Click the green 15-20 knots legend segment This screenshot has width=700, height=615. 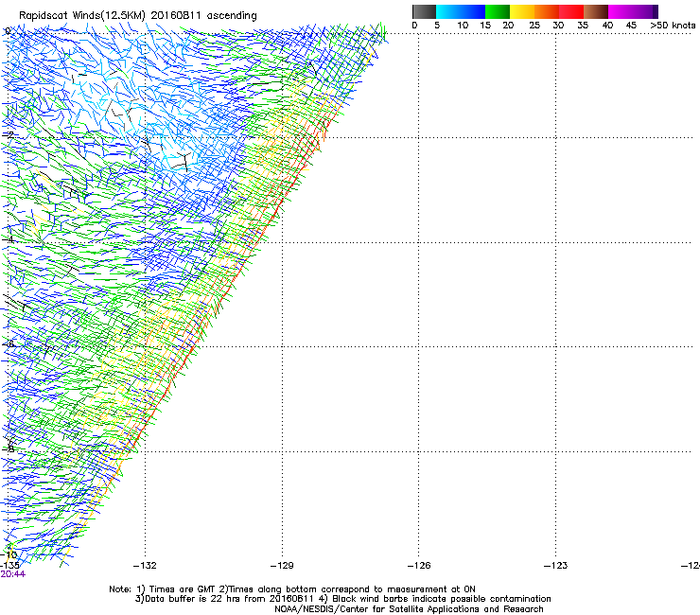coord(498,11)
